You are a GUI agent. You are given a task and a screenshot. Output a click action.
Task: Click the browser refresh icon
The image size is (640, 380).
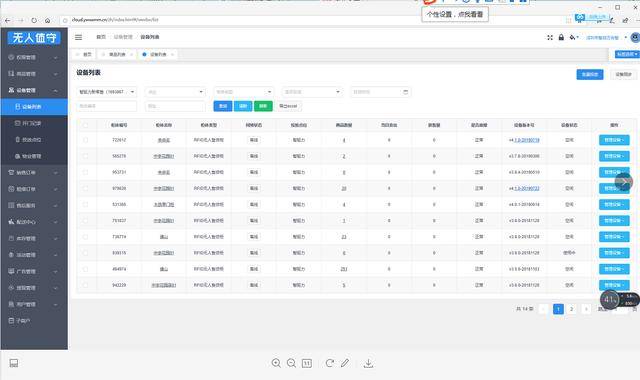pyautogui.click(x=34, y=20)
